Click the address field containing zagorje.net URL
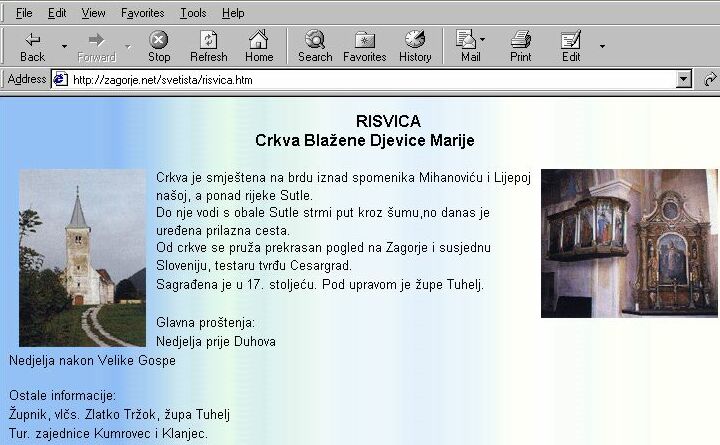This screenshot has width=720, height=445. (x=370, y=80)
